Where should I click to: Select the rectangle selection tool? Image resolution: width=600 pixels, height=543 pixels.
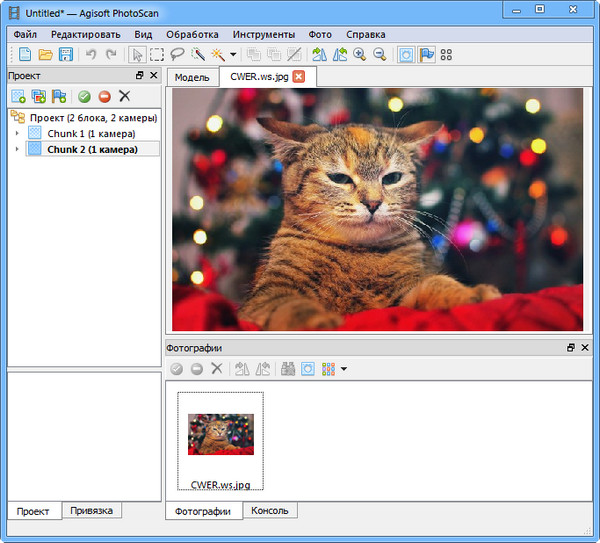157,54
